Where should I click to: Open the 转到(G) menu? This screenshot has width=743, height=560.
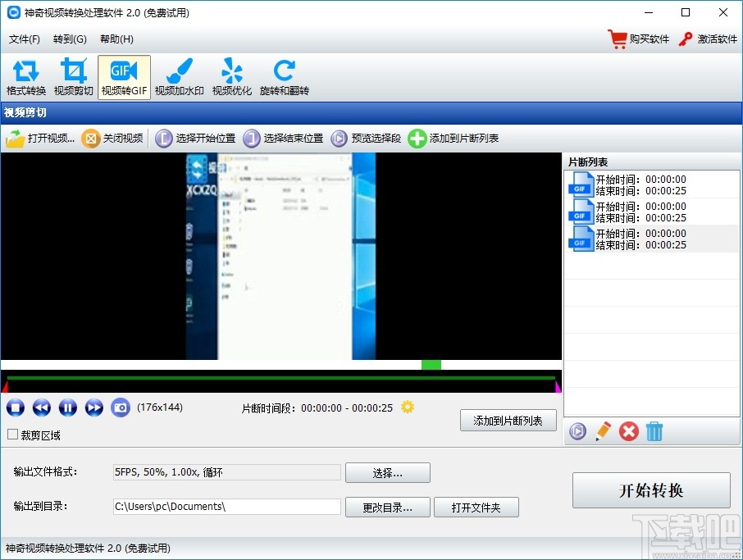click(x=70, y=39)
